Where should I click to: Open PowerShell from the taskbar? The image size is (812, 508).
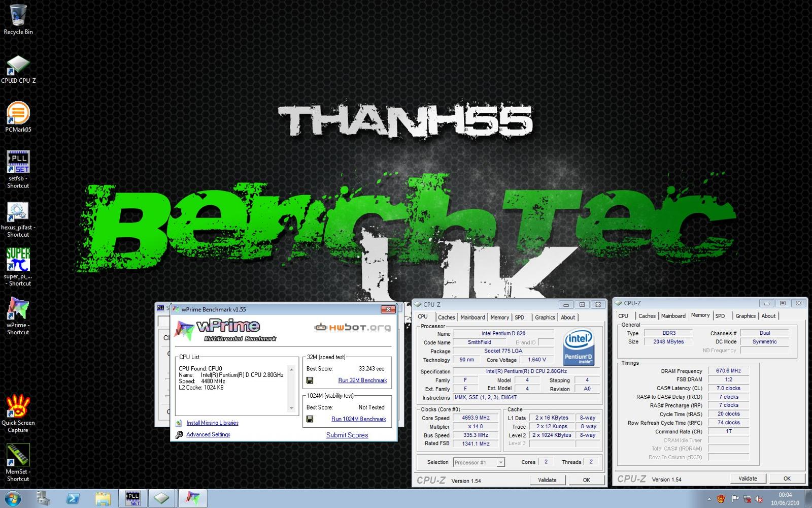pos(73,498)
